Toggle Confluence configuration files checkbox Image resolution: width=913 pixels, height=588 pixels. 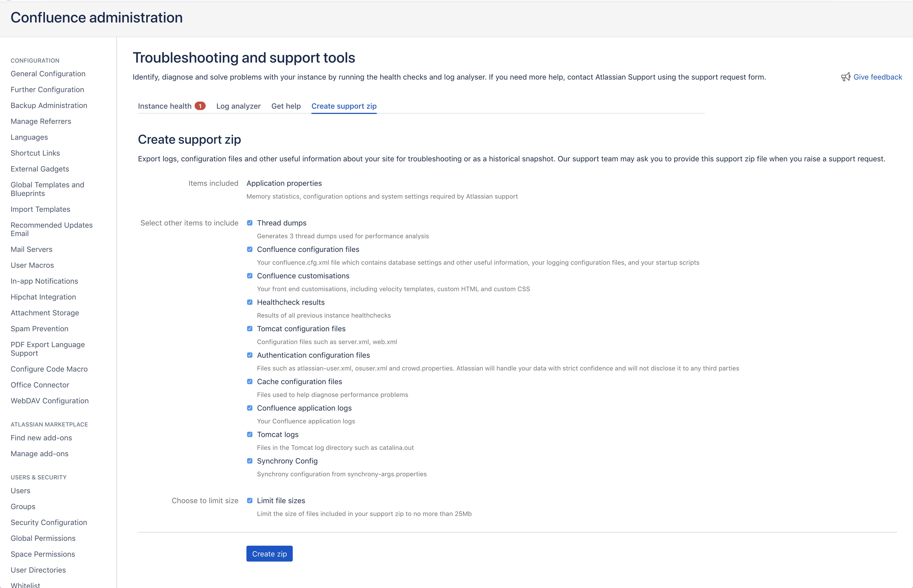point(250,249)
